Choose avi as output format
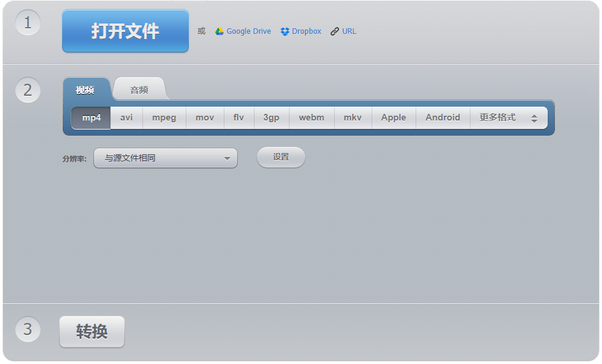This screenshot has width=602, height=364. click(x=125, y=118)
